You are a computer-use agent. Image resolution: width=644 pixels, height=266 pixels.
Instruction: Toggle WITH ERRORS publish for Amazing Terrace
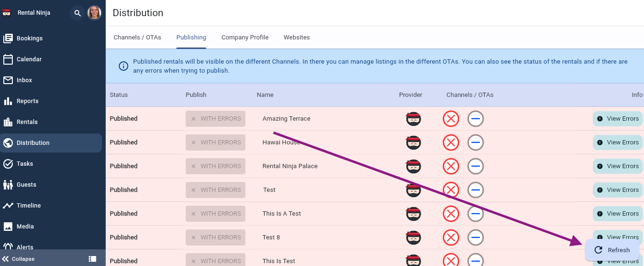[215, 119]
